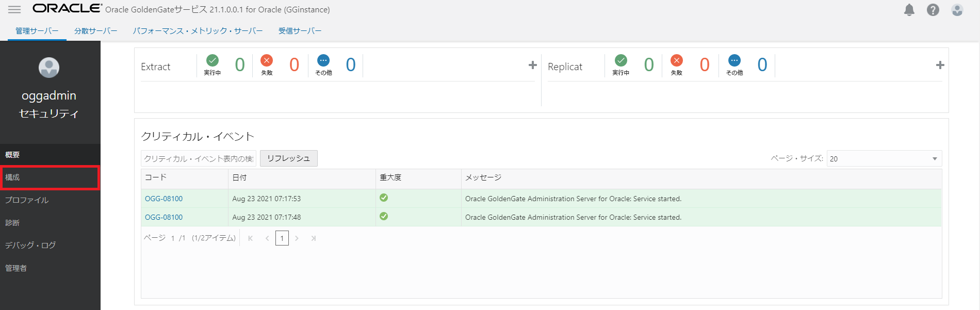
Task: Open デバッグ・ログ in the sidebar
Action: pos(30,246)
